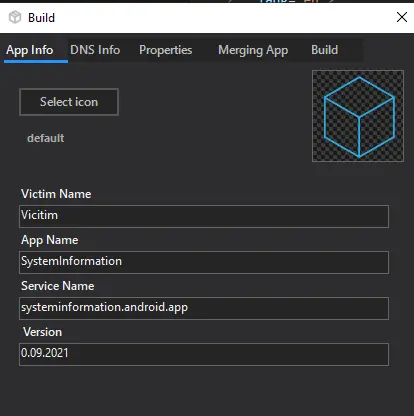Focus the Victim Name input field
Screen dimensions: 414x416
[x=204, y=216]
